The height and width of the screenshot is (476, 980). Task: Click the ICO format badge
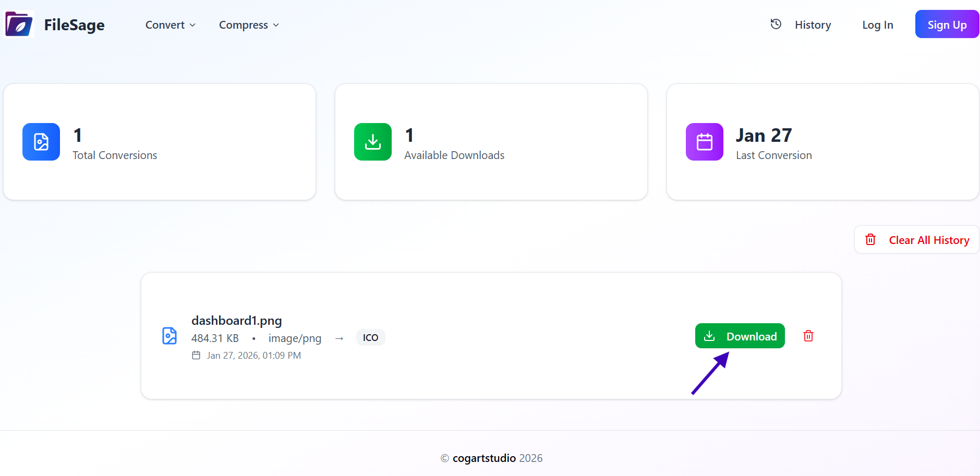pyautogui.click(x=370, y=338)
